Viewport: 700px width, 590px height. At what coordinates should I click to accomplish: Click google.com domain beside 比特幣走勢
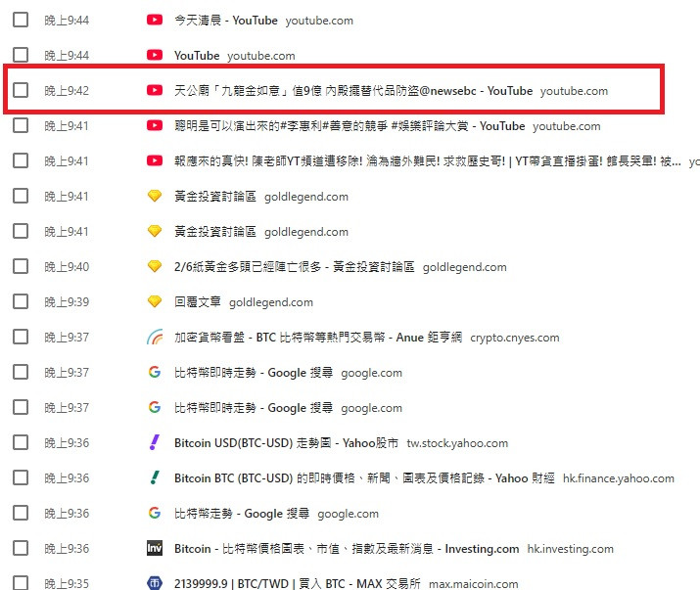point(349,515)
